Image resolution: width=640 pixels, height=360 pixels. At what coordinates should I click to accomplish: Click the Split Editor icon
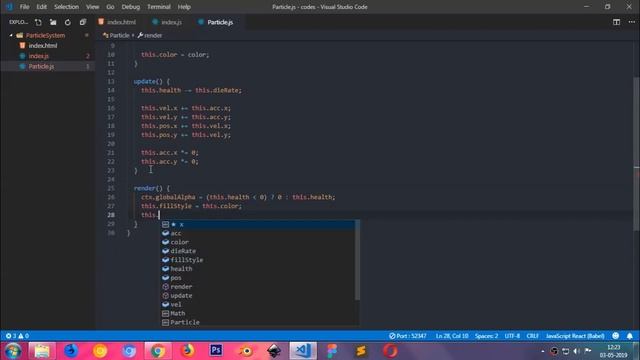pyautogui.click(x=616, y=22)
